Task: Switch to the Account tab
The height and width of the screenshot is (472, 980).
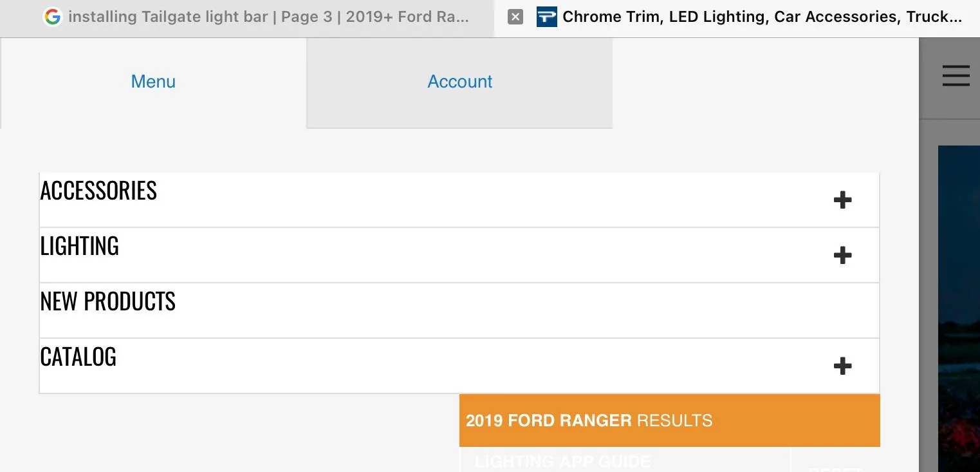Action: 459,82
